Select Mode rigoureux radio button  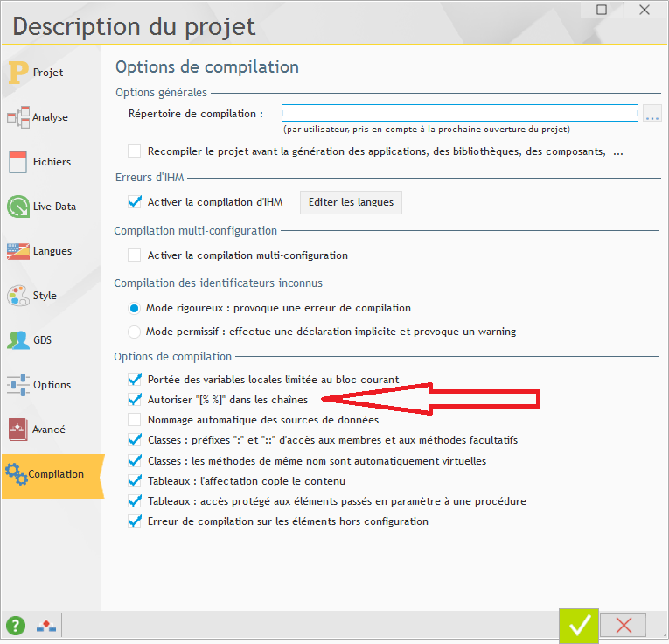click(x=134, y=308)
